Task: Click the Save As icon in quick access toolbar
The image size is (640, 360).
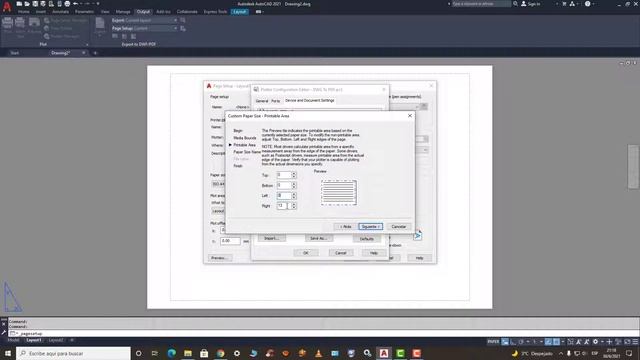Action: (43, 4)
